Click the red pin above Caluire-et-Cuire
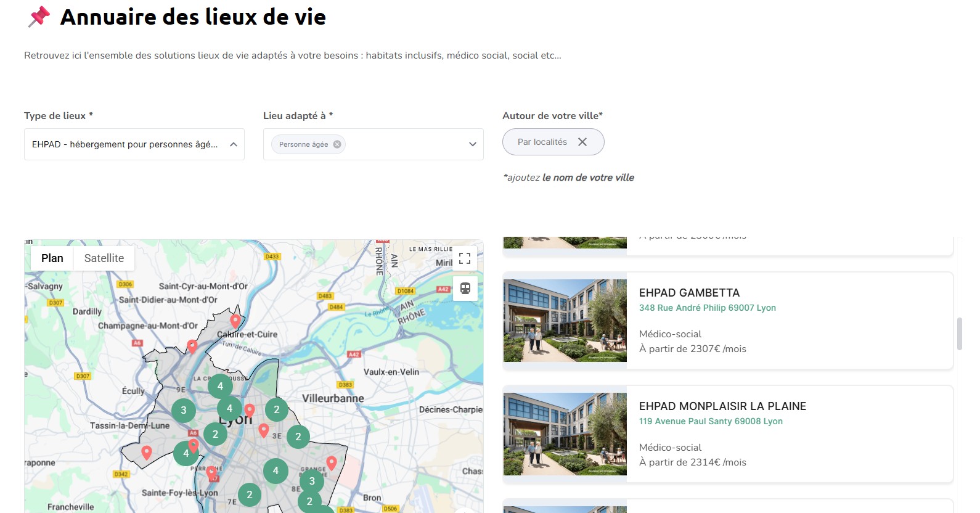 coord(235,321)
